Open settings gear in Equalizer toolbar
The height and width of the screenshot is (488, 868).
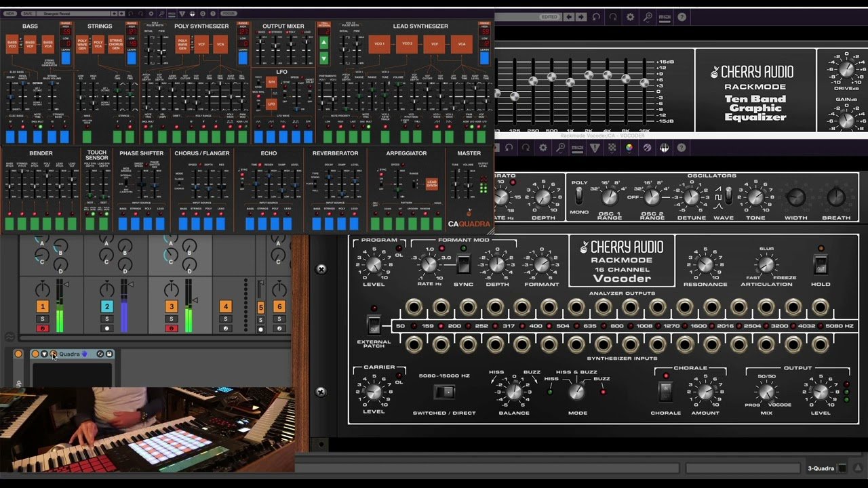pyautogui.click(x=631, y=17)
